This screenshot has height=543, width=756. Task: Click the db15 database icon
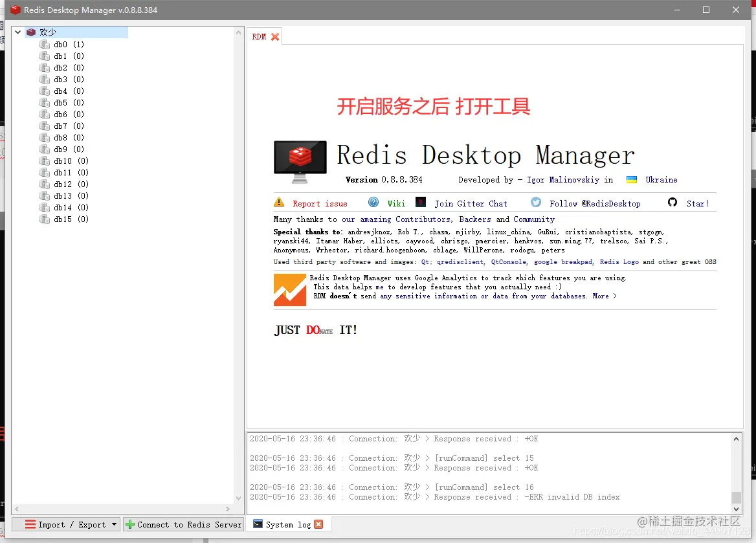[45, 219]
